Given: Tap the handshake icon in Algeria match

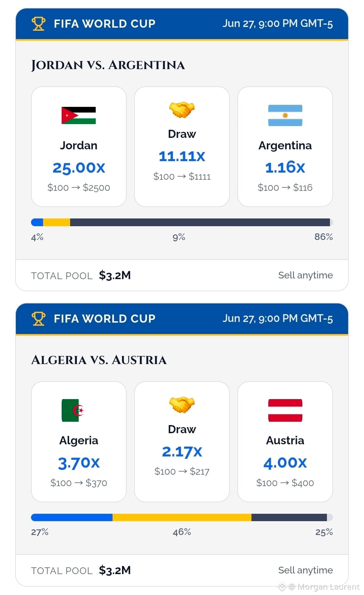Looking at the screenshot, I should point(182,405).
